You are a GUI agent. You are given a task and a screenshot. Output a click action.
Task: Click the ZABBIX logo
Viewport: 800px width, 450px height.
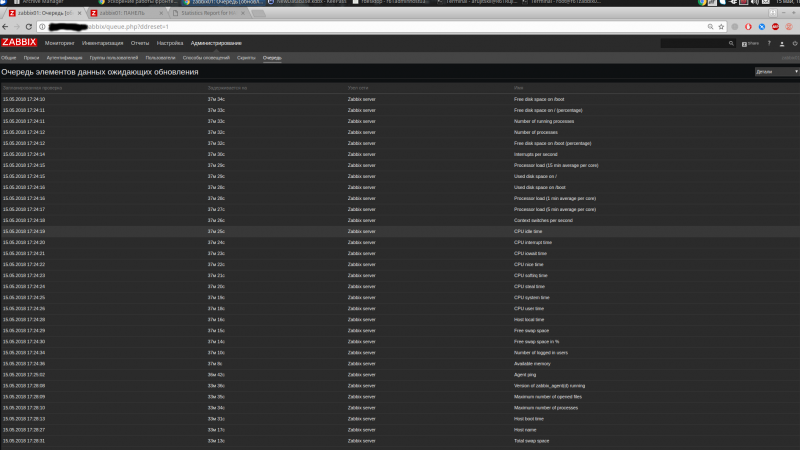(x=19, y=42)
